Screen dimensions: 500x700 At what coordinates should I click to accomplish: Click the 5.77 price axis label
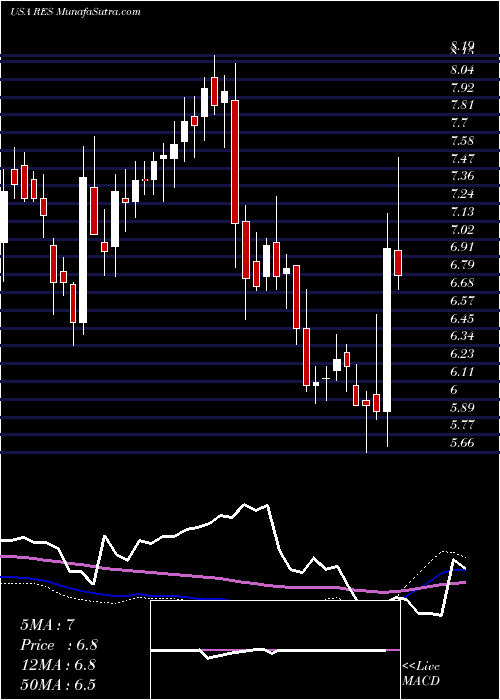463,425
